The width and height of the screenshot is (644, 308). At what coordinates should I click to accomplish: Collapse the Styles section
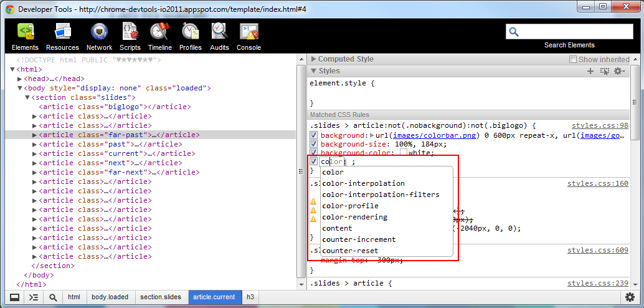(314, 71)
